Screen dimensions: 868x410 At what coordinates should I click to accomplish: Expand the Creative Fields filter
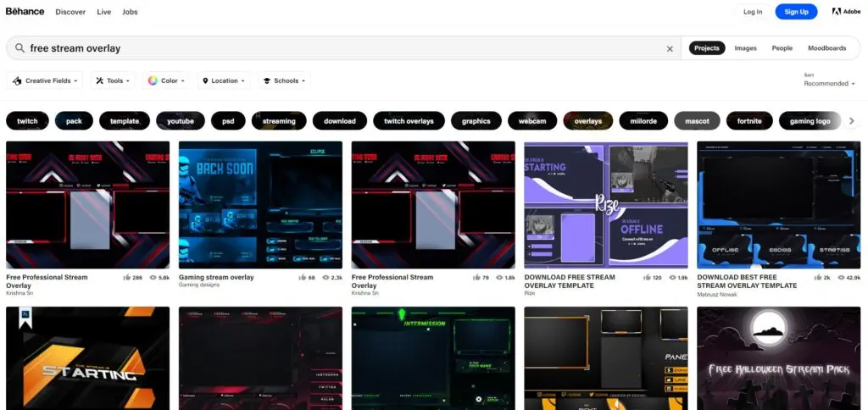[45, 81]
